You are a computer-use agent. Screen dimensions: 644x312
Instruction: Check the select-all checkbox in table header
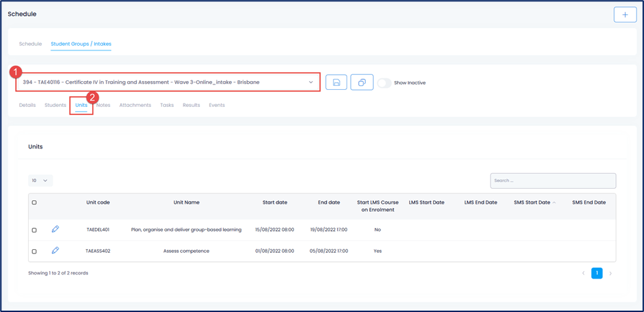tap(34, 202)
